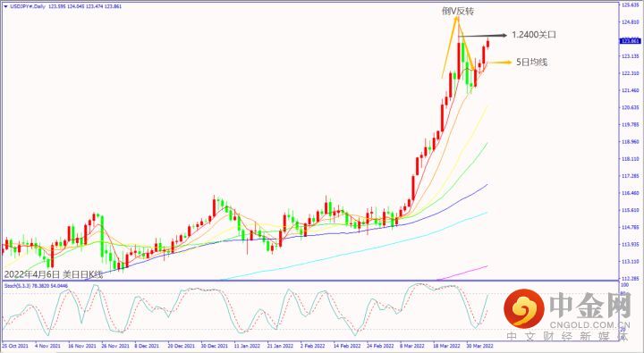Viewport: 644px width, 353px height.
Task: Click the 120.635 price axis label
Action: point(631,107)
